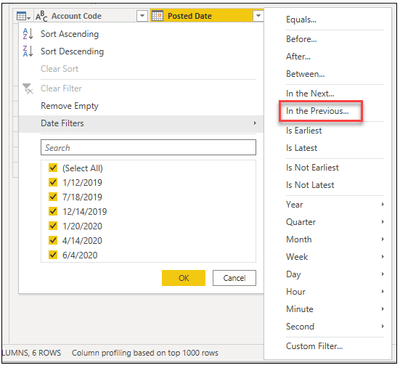Select Sort Descending menu entry
400x365 pixels.
pyautogui.click(x=72, y=51)
